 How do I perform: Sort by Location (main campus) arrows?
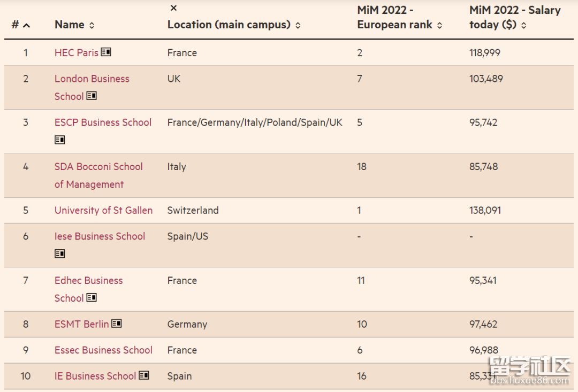[298, 26]
